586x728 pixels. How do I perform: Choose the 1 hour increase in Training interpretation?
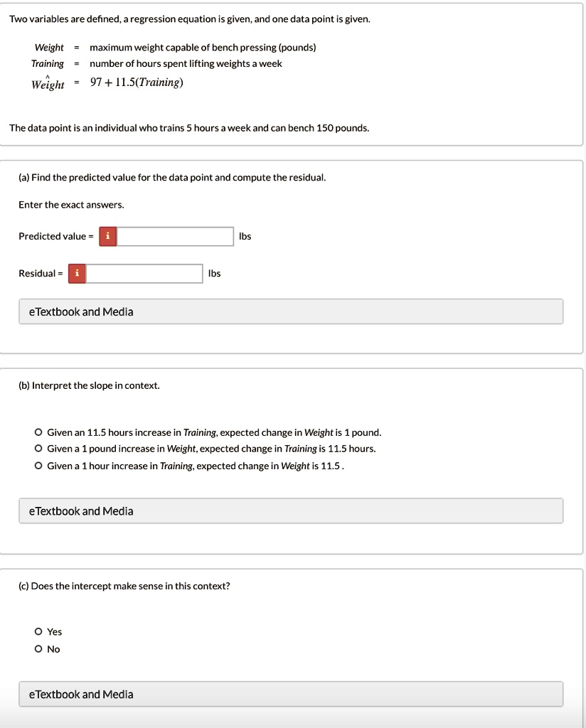pos(38,466)
